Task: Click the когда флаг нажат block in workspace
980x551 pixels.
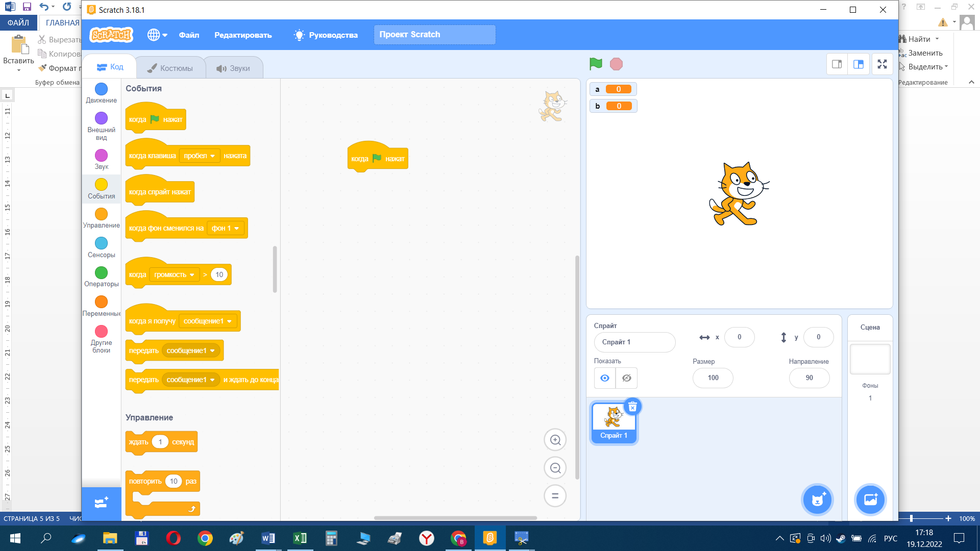Action: [x=378, y=159]
